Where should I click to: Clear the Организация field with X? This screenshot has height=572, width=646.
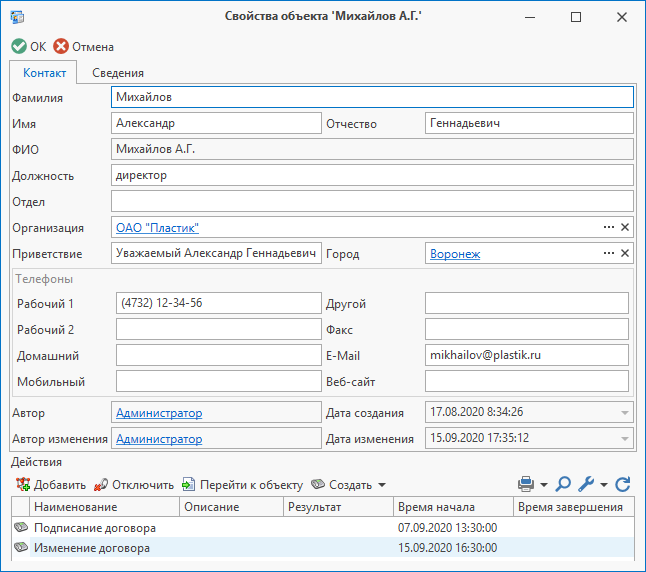click(625, 227)
